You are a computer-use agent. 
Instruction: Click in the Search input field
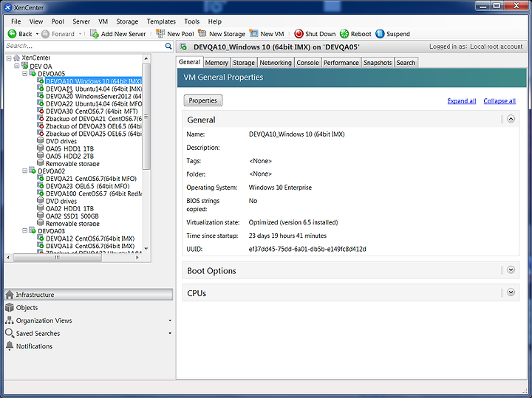point(84,46)
